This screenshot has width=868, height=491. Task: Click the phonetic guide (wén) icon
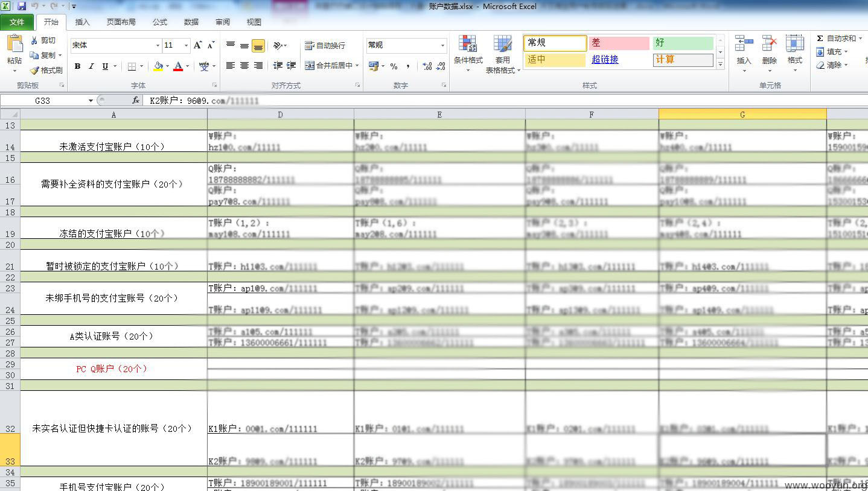(205, 66)
